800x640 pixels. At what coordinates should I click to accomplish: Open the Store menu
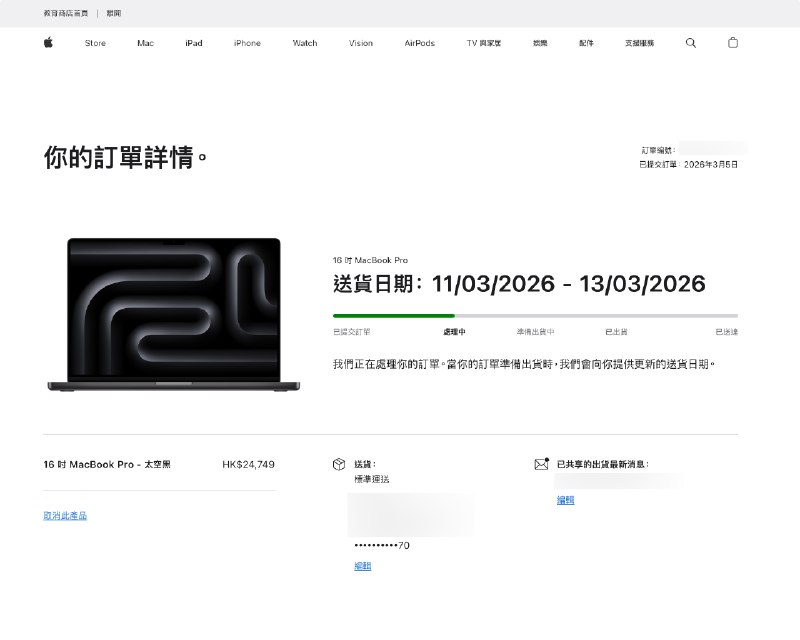click(95, 43)
